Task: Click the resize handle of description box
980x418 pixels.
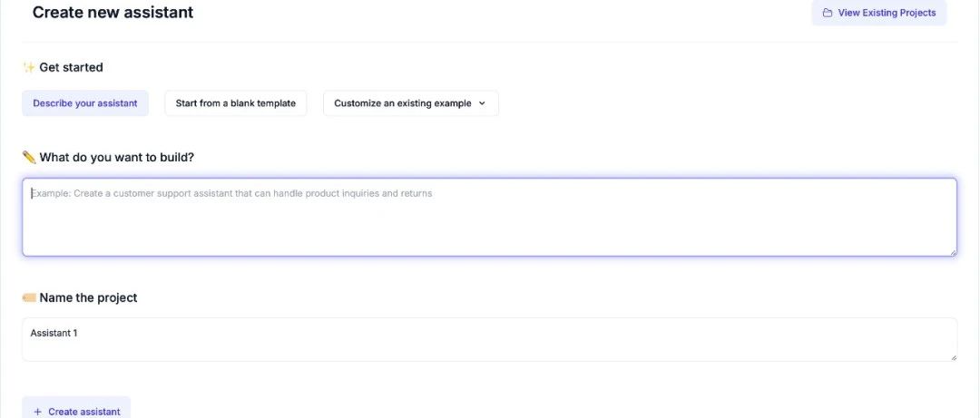Action: [953, 252]
